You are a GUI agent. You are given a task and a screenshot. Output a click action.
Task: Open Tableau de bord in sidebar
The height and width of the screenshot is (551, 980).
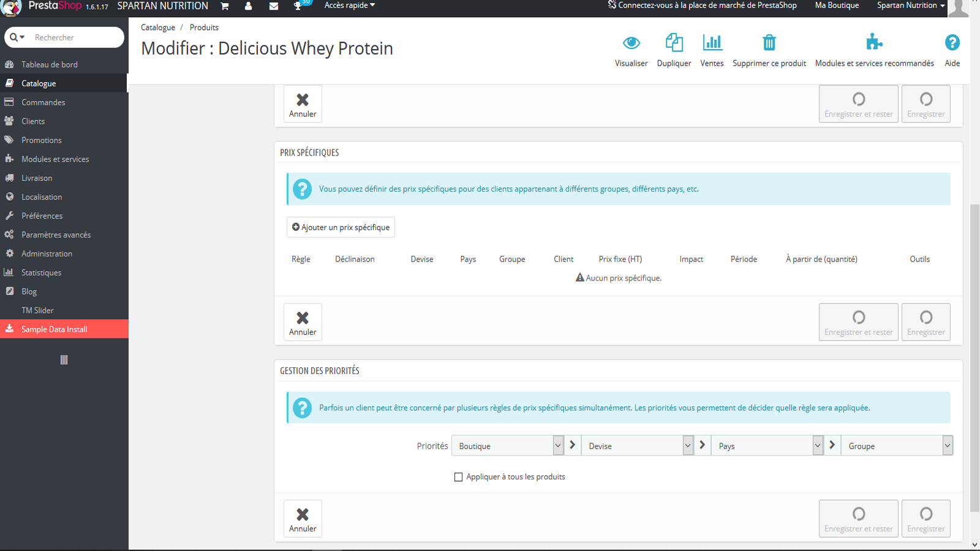(64, 64)
